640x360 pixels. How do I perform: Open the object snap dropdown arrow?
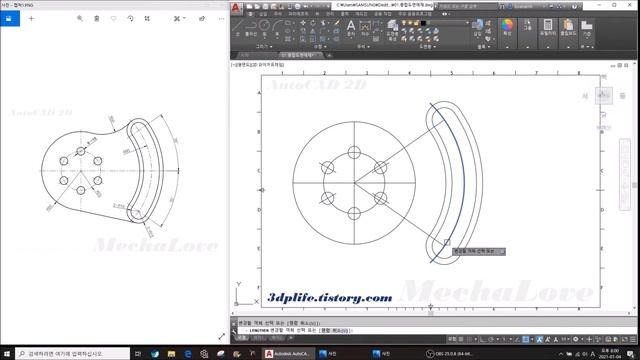[532, 339]
